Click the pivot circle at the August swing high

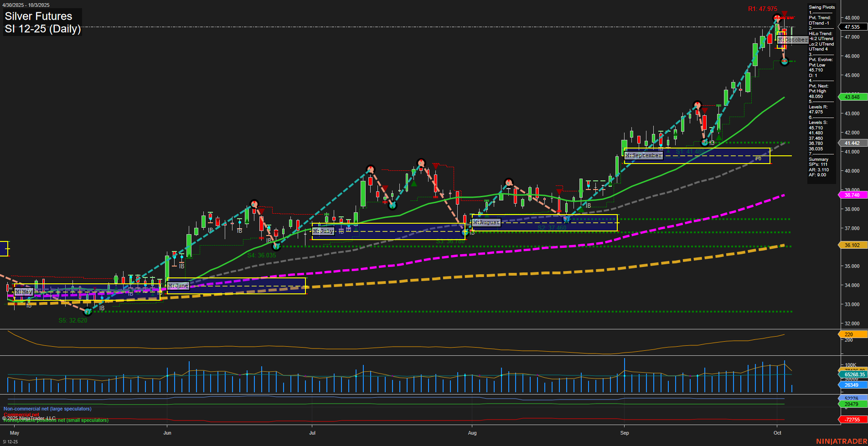tap(508, 182)
